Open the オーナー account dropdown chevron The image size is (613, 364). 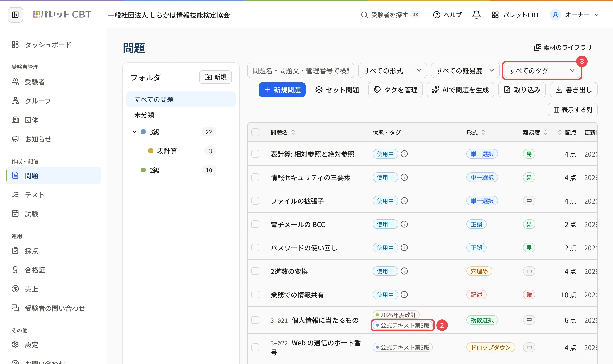coord(597,15)
